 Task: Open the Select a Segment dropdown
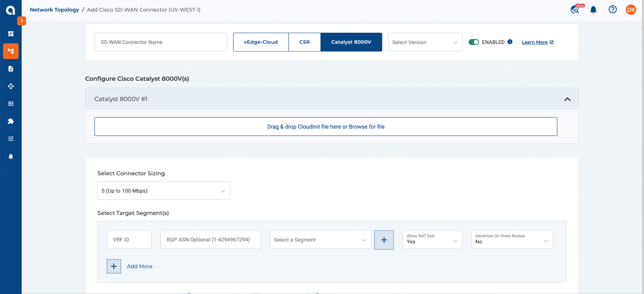320,240
